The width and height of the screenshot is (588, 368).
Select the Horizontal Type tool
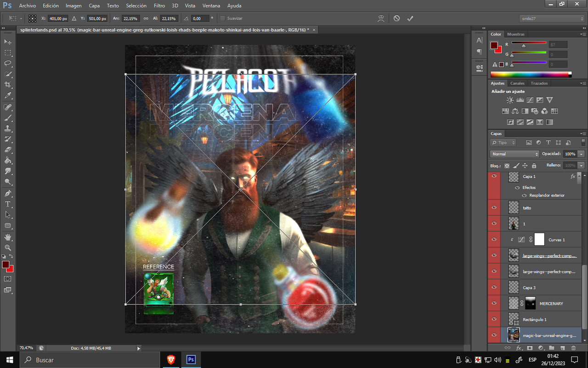coord(8,204)
